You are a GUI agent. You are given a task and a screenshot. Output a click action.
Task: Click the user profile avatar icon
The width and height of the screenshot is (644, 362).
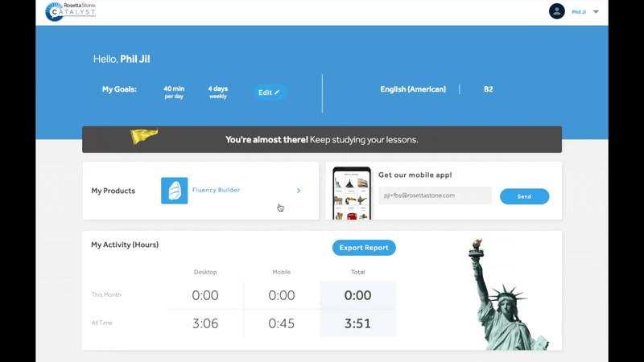click(x=556, y=11)
